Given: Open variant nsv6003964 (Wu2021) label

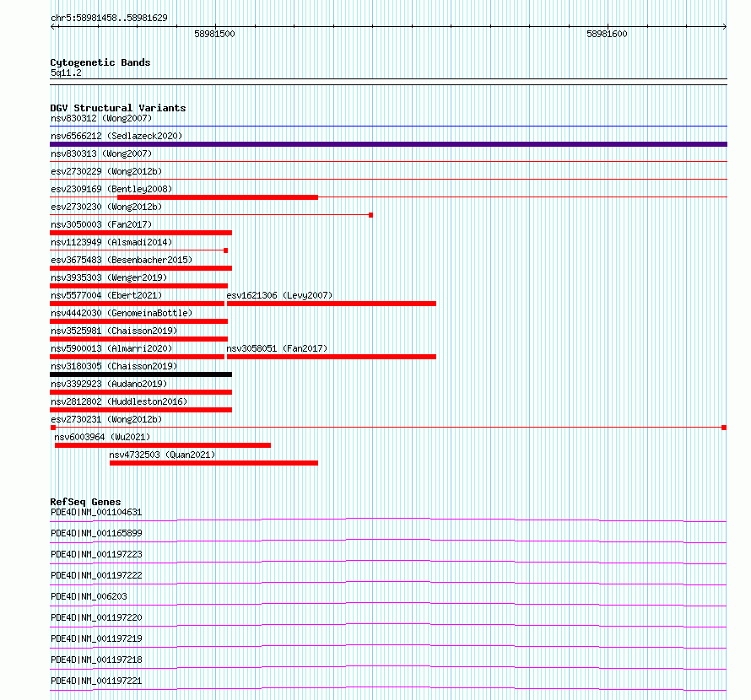Looking at the screenshot, I should [102, 437].
